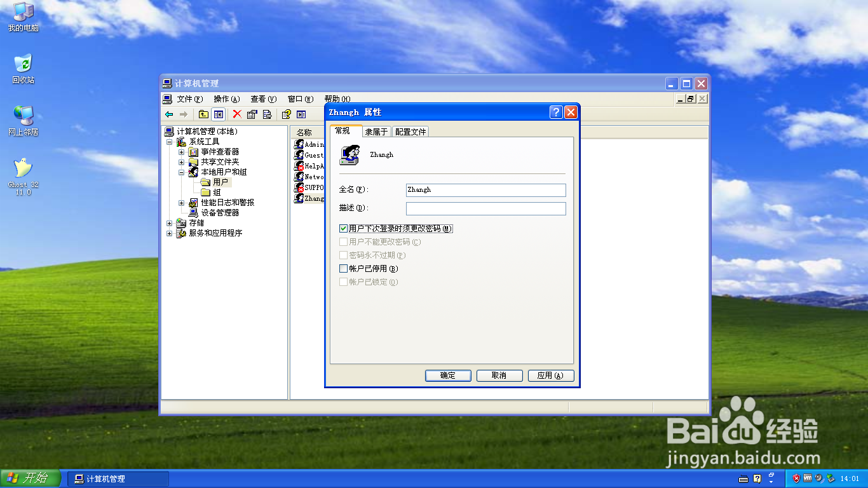This screenshot has height=488, width=868.
Task: Select the HelpAssistant user entry in list
Action: tap(309, 166)
